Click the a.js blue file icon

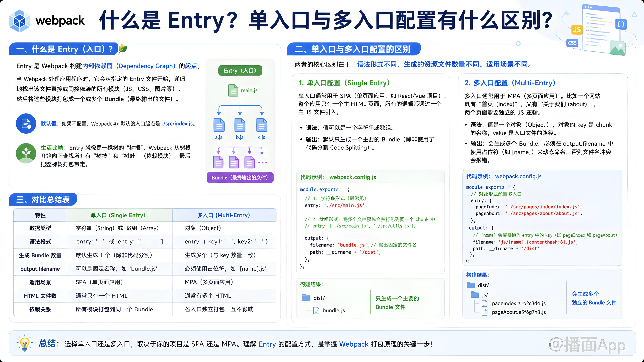(219, 125)
